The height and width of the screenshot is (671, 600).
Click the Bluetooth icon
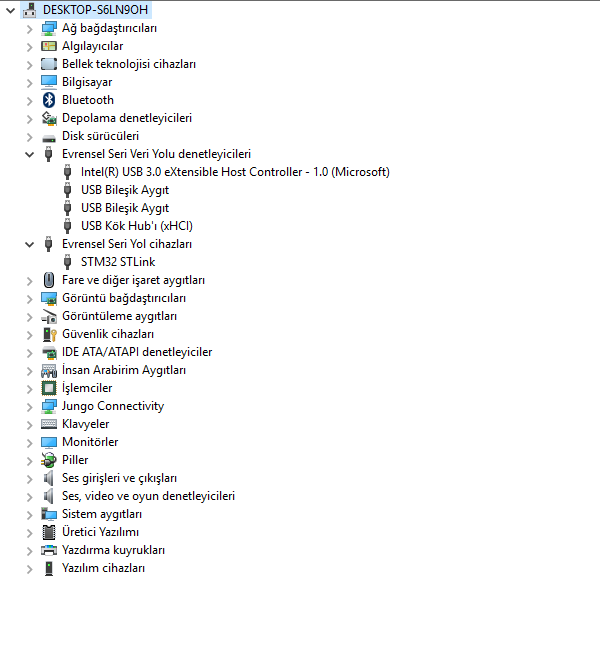coord(49,100)
